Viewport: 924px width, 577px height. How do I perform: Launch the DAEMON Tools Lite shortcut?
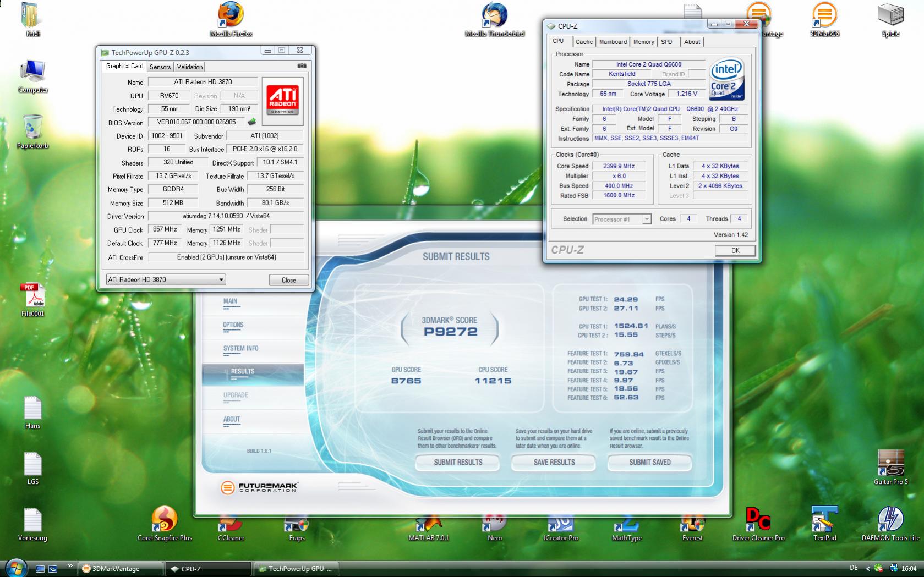click(x=890, y=524)
